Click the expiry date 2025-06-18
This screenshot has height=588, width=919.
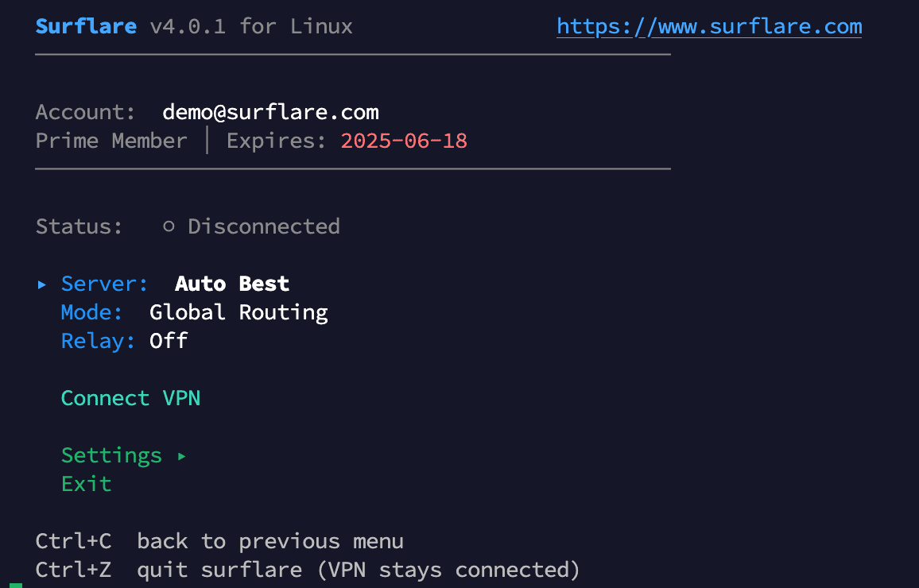tap(404, 141)
